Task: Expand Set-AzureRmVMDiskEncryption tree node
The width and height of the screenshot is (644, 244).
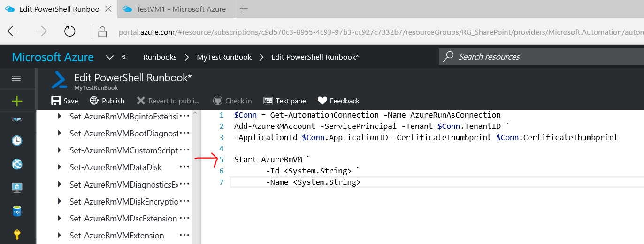Action: [60, 201]
